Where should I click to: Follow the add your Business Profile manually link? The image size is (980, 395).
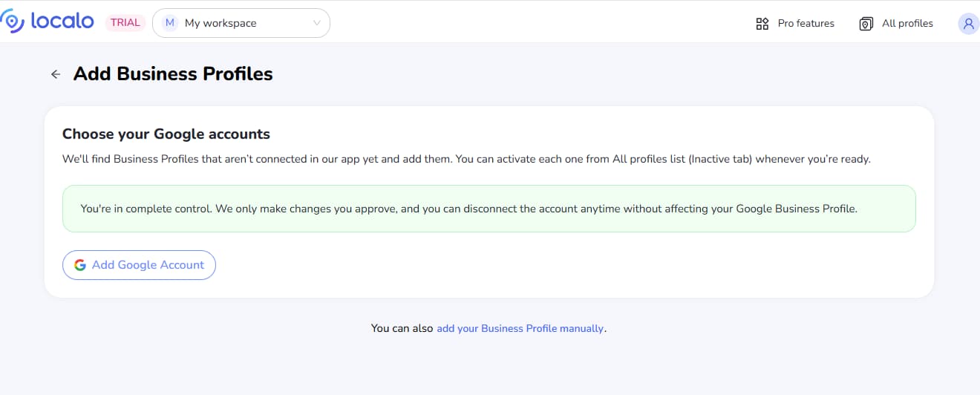pos(520,328)
